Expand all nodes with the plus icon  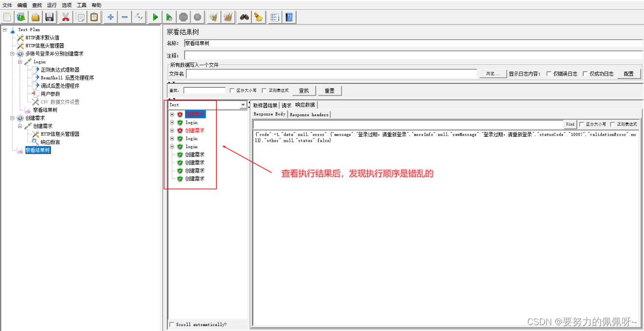[110, 17]
